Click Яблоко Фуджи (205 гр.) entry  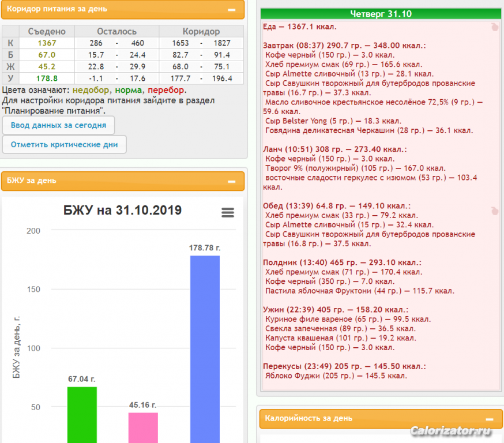(x=336, y=376)
